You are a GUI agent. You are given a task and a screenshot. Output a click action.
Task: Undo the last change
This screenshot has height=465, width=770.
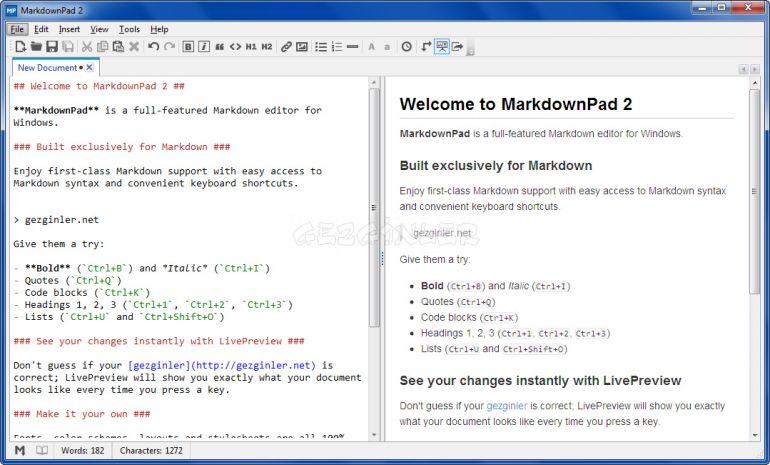pyautogui.click(x=153, y=47)
